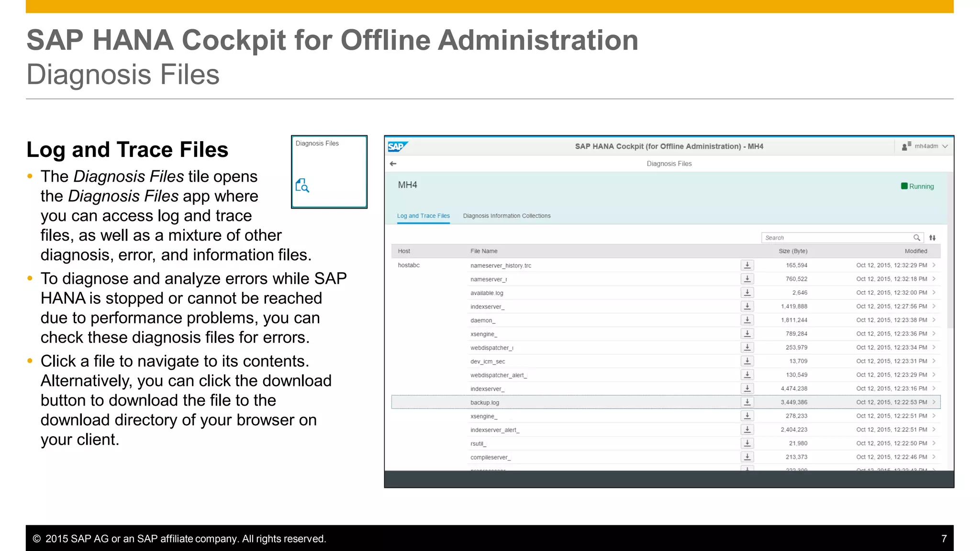Expand backup.log row chevron
This screenshot has height=551, width=980.
pyautogui.click(x=934, y=402)
